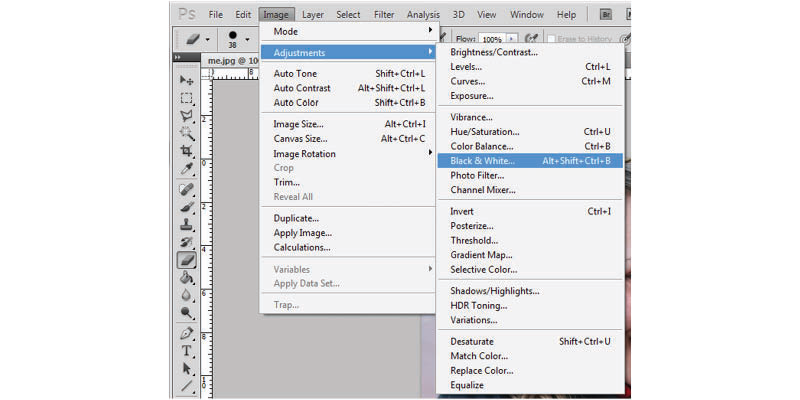The width and height of the screenshot is (800, 400).
Task: Launch Bridge with the Br icon
Action: (606, 15)
